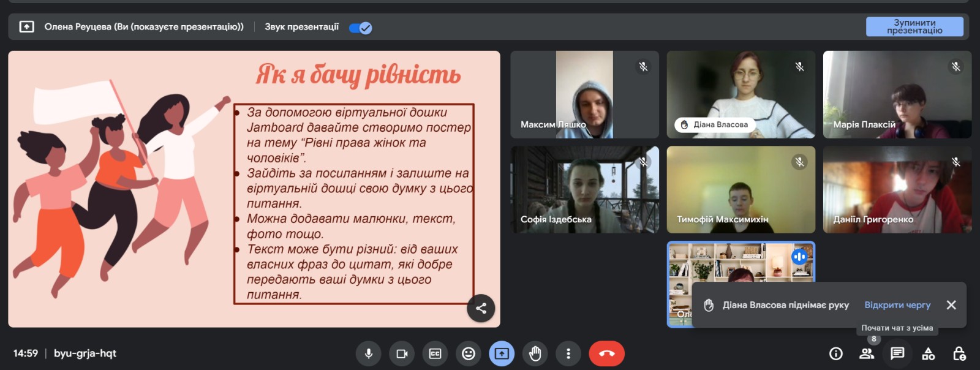Open the three-dot more options menu
The image size is (980, 370).
[568, 353]
